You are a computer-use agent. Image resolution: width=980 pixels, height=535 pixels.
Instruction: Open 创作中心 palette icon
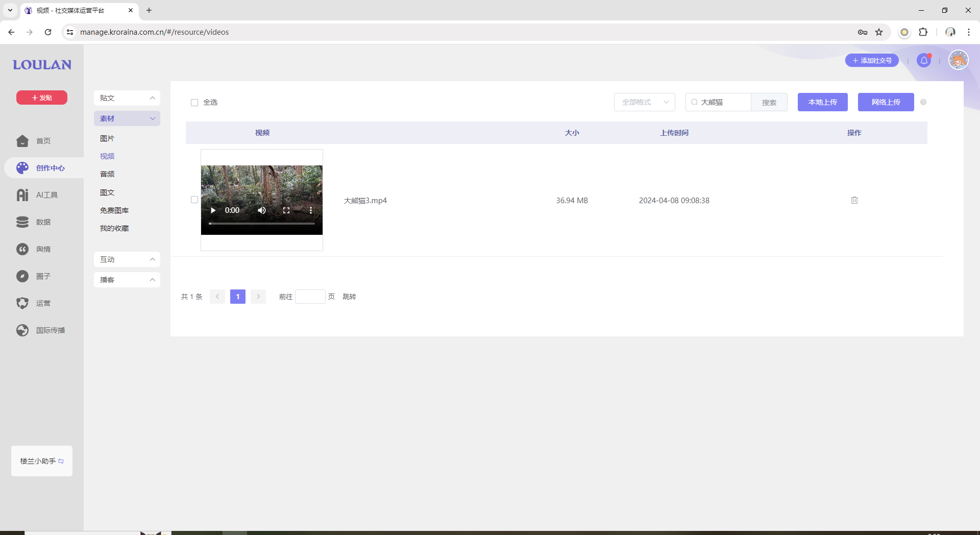[22, 168]
